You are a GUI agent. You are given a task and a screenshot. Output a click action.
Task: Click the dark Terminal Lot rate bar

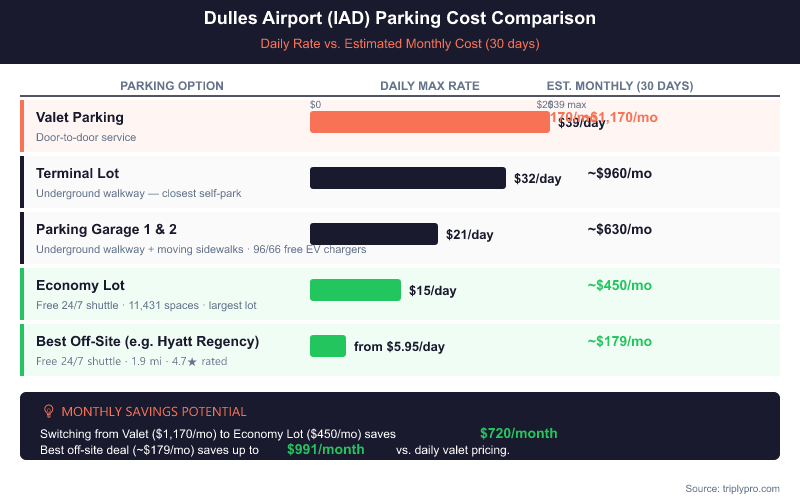point(407,178)
